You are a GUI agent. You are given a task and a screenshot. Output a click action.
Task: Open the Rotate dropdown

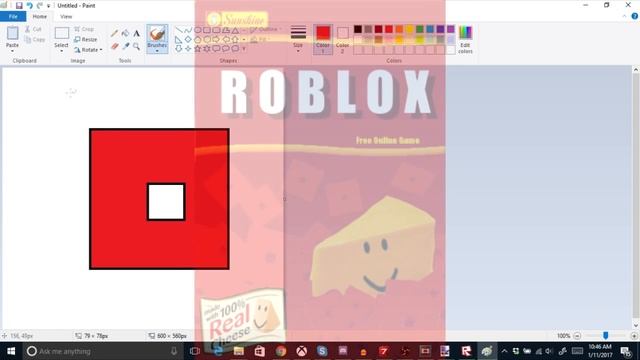tap(88, 50)
